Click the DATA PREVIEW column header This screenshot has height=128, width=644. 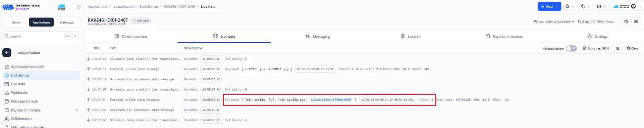(193, 48)
